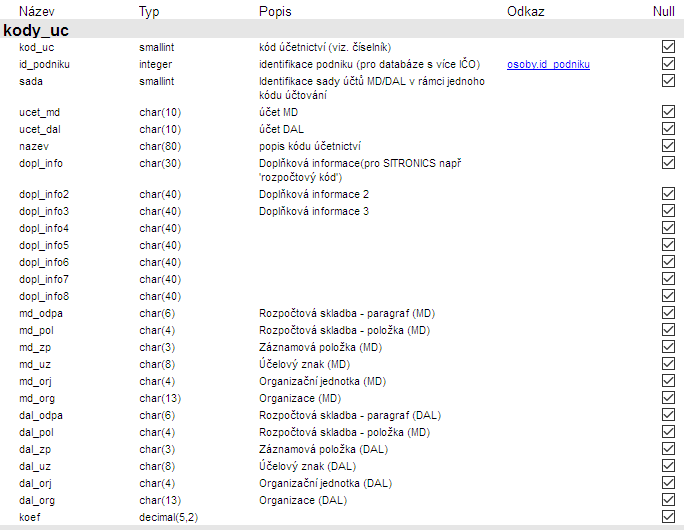The height and width of the screenshot is (530, 684).
Task: Click the Typ column header
Action: pyautogui.click(x=149, y=11)
